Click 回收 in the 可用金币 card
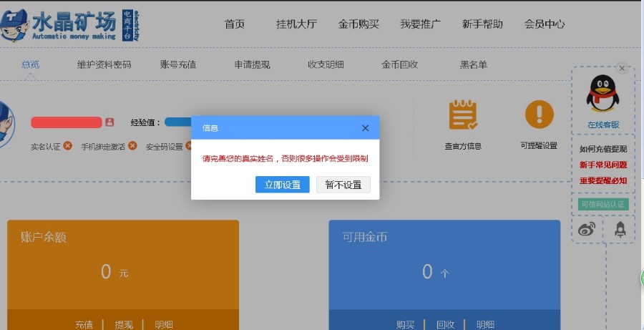The height and width of the screenshot is (330, 644). (445, 325)
